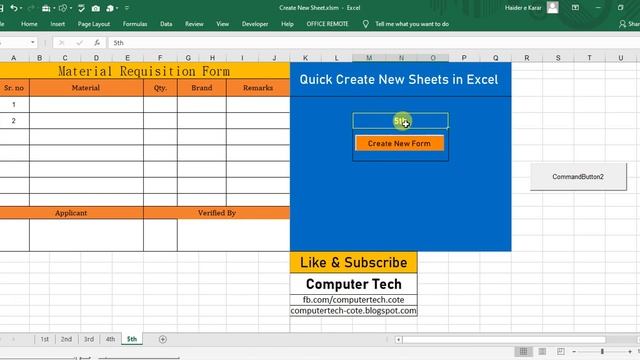640x360 pixels.
Task: Switch to Page Break Preview icon
Action: pos(561,351)
